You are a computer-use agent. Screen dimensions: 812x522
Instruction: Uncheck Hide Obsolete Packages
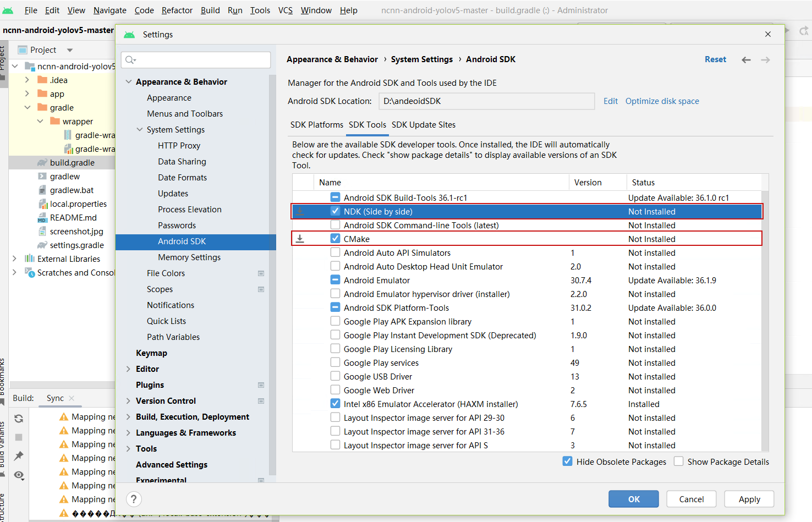[568, 461]
